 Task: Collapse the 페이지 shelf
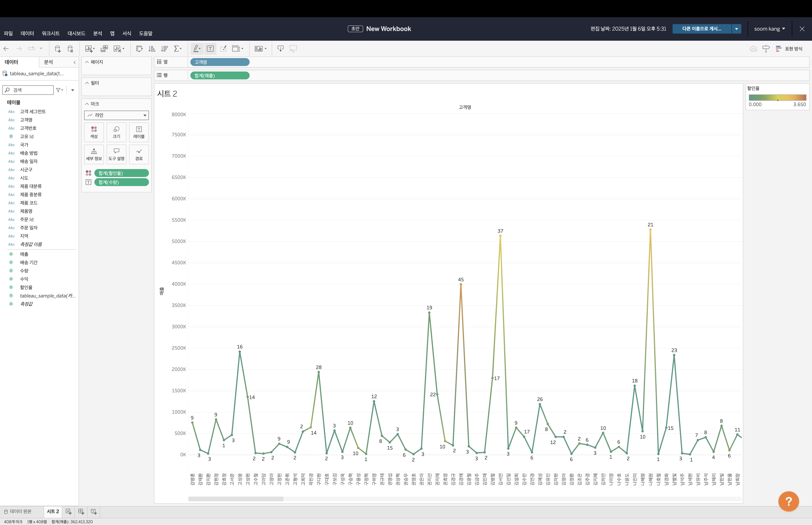87,62
